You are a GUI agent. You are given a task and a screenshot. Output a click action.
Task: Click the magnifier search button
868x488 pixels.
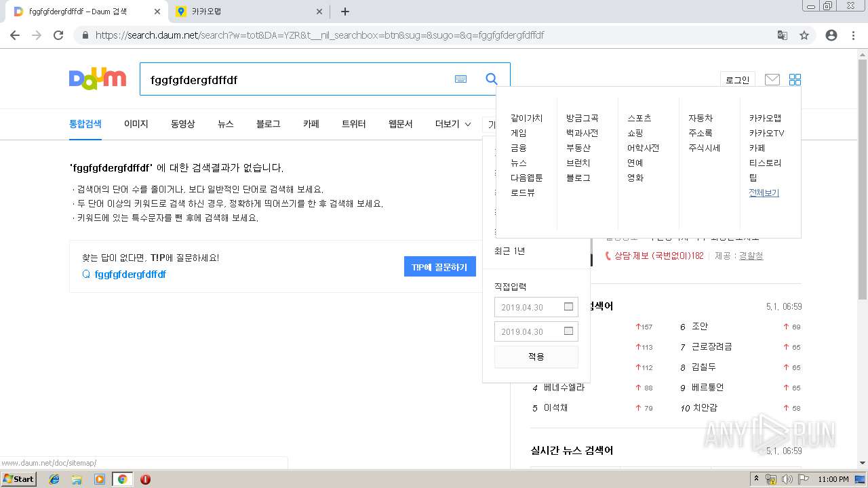(x=492, y=79)
